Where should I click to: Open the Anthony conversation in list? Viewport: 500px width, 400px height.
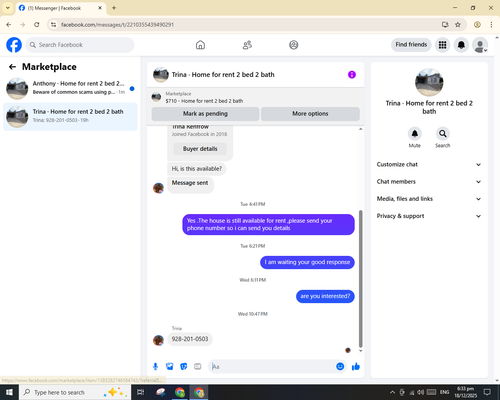coord(70,89)
